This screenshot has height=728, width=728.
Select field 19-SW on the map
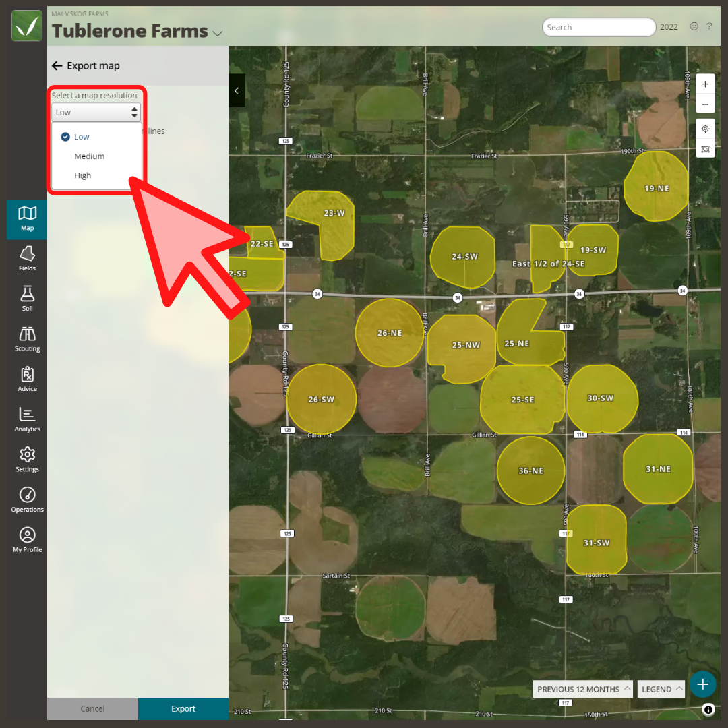click(593, 250)
